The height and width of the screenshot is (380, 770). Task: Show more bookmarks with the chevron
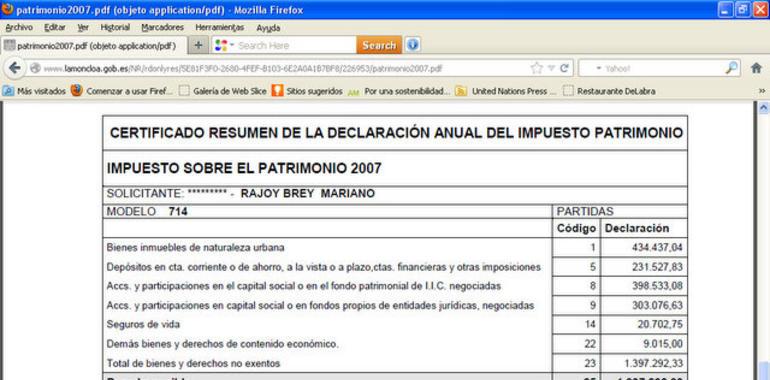(762, 91)
